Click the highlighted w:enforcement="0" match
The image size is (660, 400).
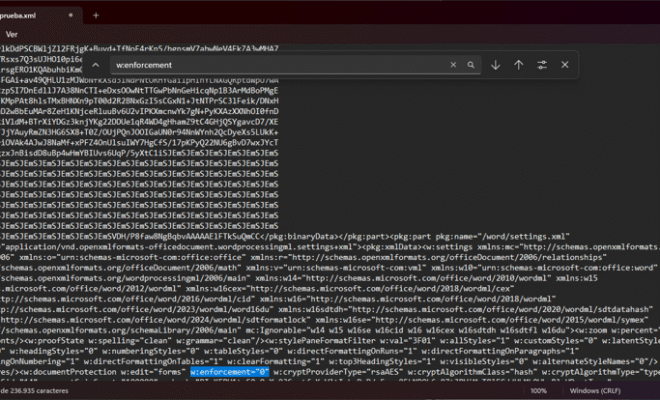230,370
